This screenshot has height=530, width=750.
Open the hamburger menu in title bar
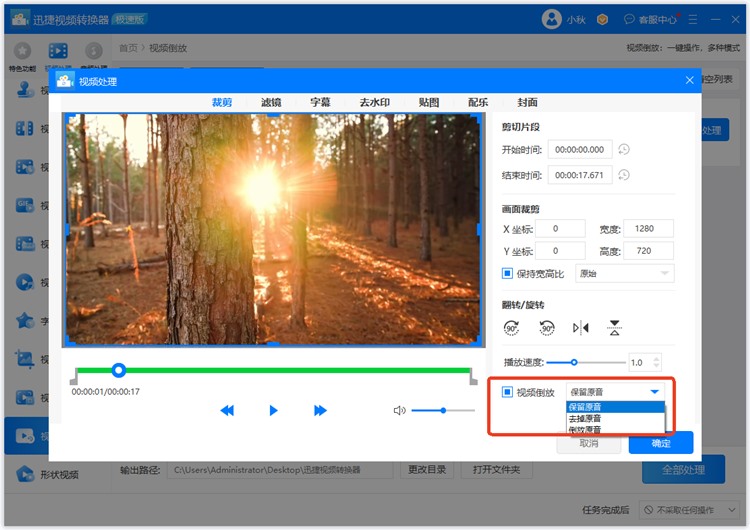coord(693,20)
